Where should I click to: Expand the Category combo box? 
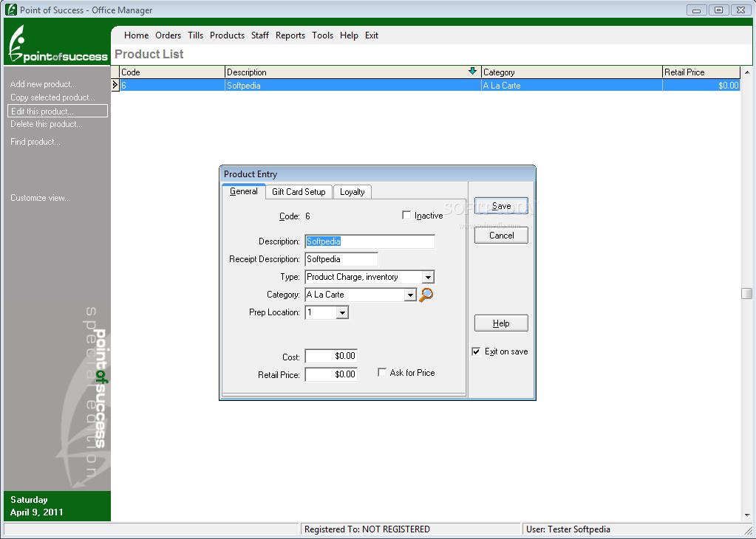coord(410,295)
